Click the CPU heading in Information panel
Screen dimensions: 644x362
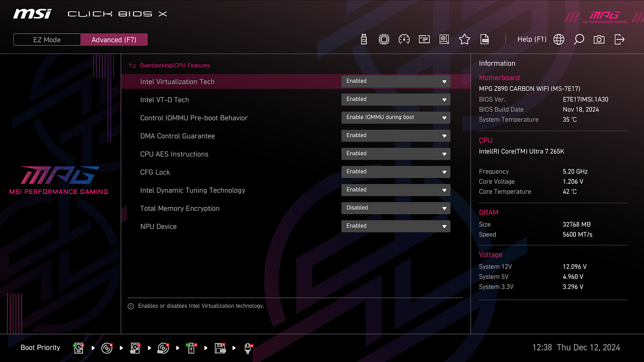tap(485, 140)
